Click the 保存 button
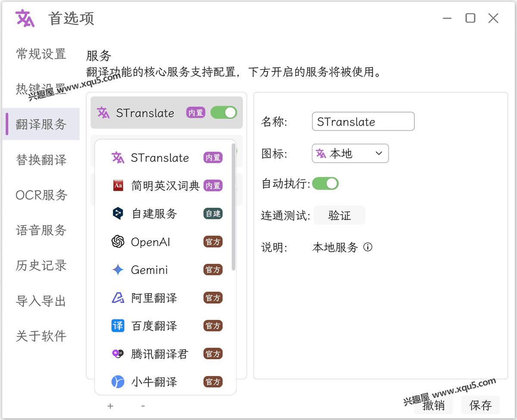Image resolution: width=517 pixels, height=420 pixels. click(x=480, y=405)
